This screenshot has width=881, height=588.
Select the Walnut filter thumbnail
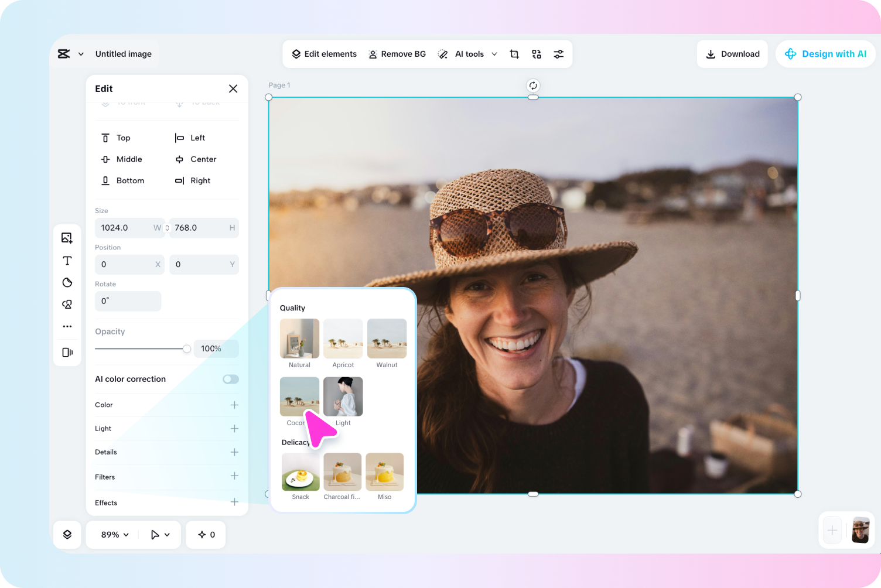coord(387,339)
